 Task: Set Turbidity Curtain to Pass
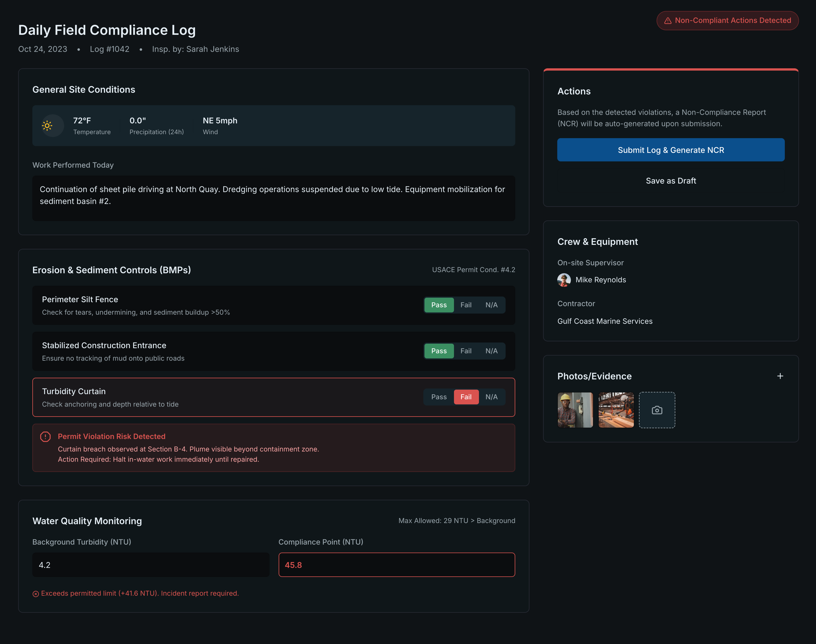439,397
